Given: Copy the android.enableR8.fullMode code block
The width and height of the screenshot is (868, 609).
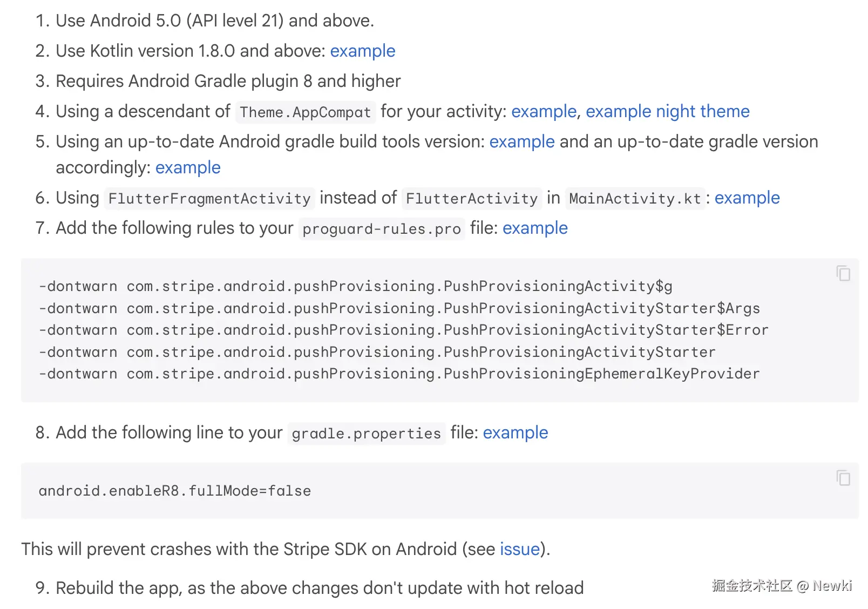Looking at the screenshot, I should [843, 478].
